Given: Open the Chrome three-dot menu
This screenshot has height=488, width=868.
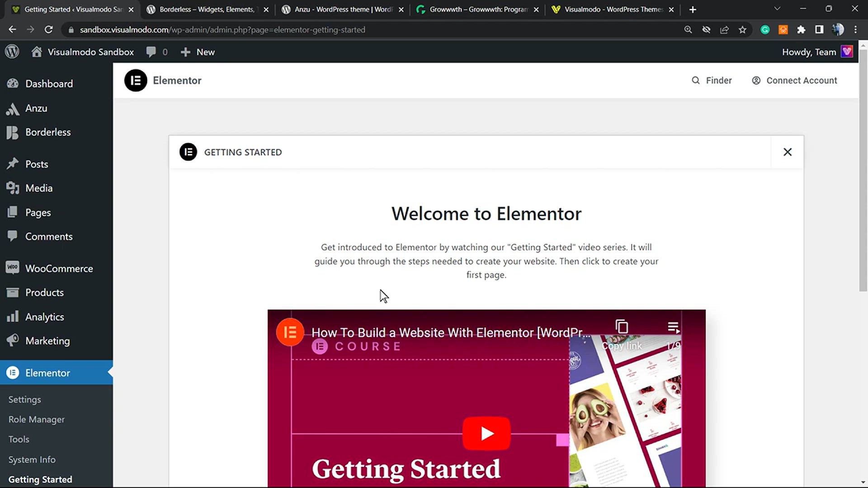Looking at the screenshot, I should point(855,30).
